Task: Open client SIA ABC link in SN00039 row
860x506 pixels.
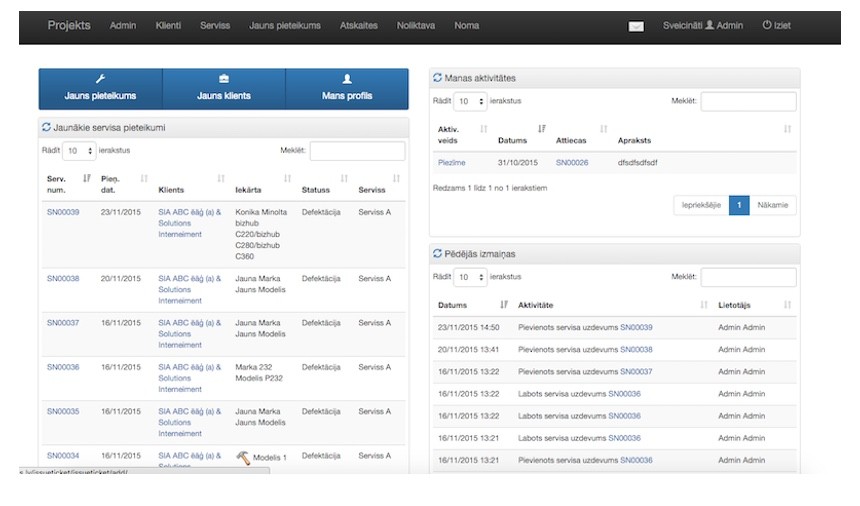Action: (190, 223)
